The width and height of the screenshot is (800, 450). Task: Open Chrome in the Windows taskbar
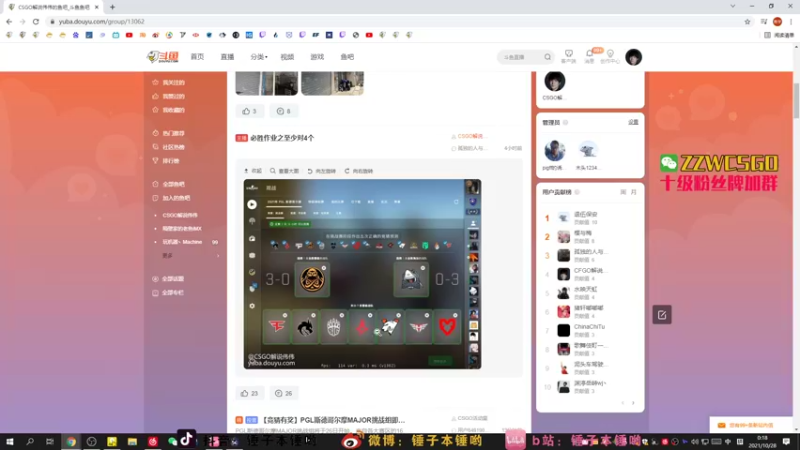71,442
